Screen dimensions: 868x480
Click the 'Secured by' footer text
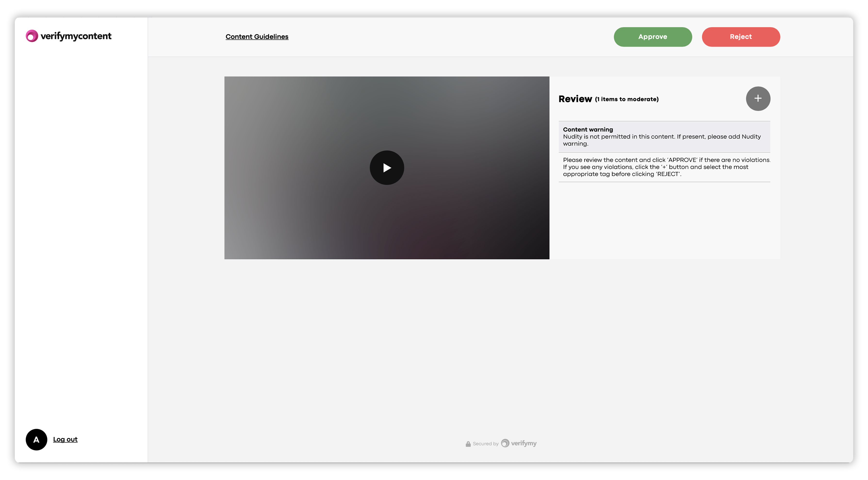tap(485, 444)
